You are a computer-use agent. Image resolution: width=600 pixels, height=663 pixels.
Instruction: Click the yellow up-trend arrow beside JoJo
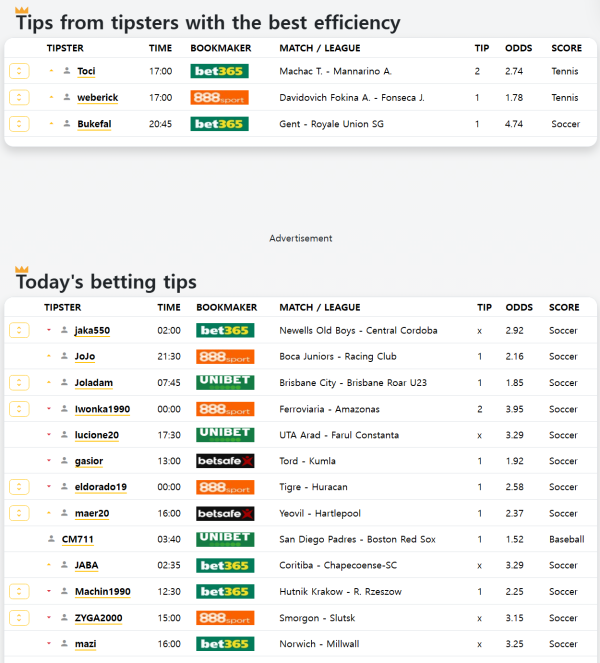pos(49,356)
